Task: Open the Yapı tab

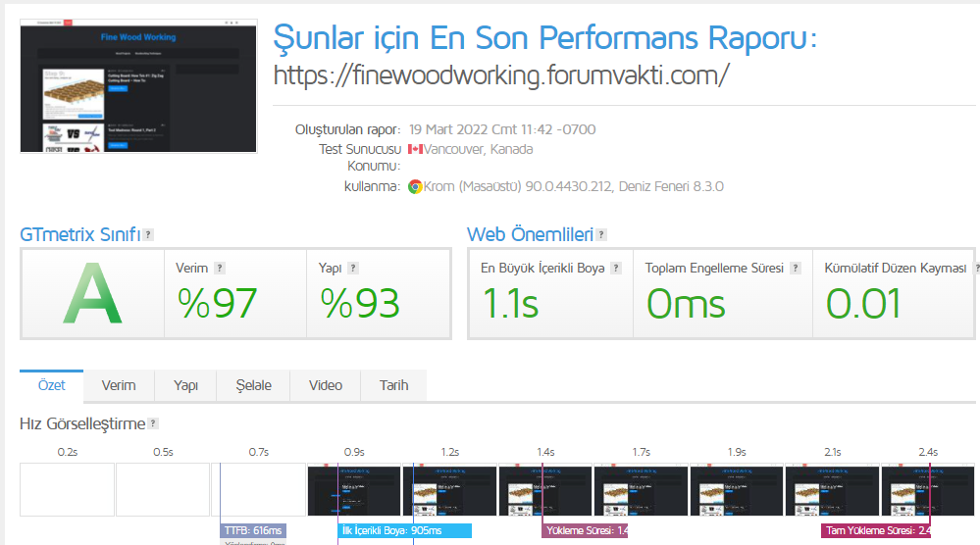Action: (185, 385)
